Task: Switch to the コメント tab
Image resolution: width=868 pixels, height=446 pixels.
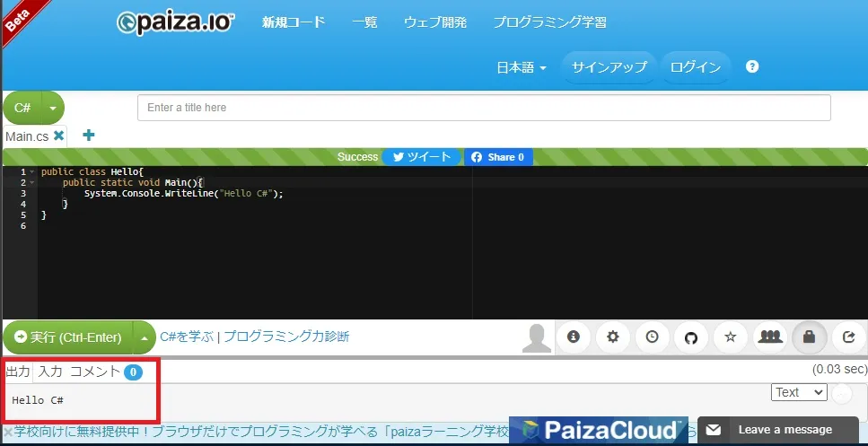Action: 94,372
